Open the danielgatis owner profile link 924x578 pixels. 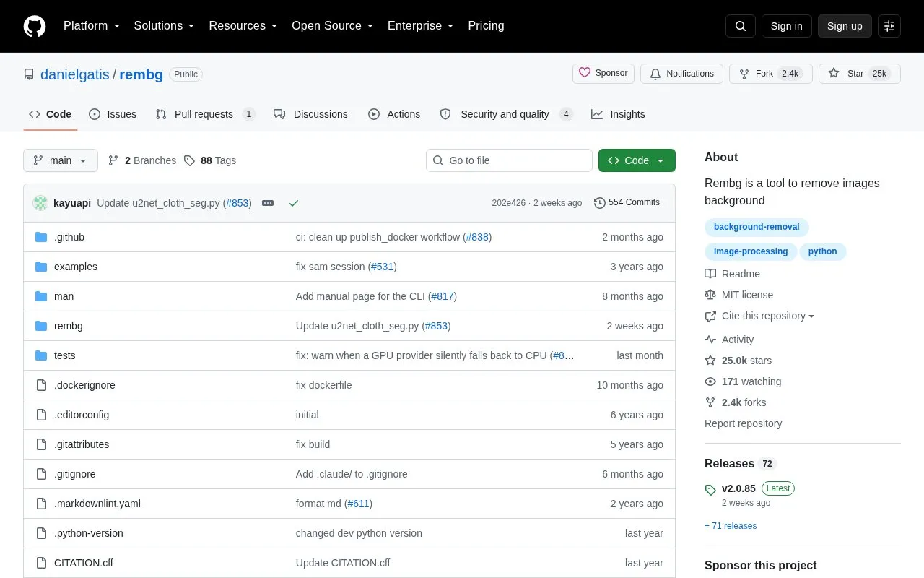(75, 74)
